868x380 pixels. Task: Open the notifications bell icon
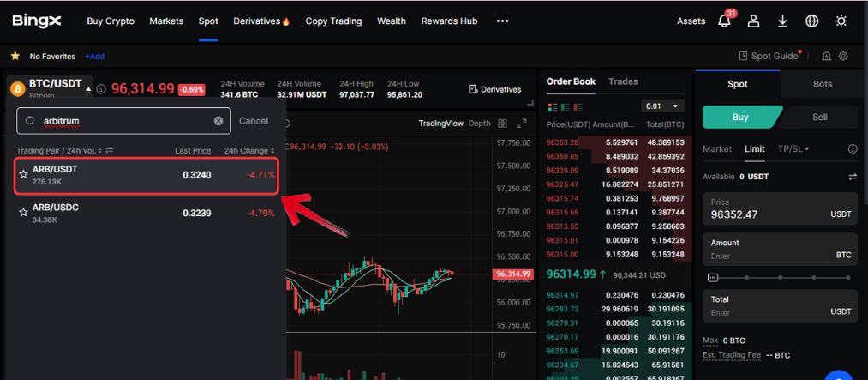(723, 21)
